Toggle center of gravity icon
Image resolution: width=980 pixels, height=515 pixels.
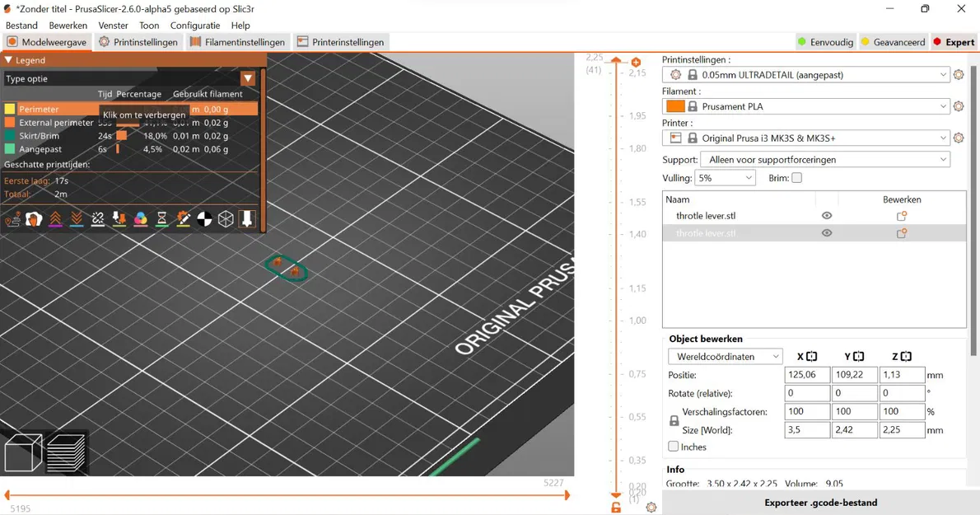coord(204,218)
